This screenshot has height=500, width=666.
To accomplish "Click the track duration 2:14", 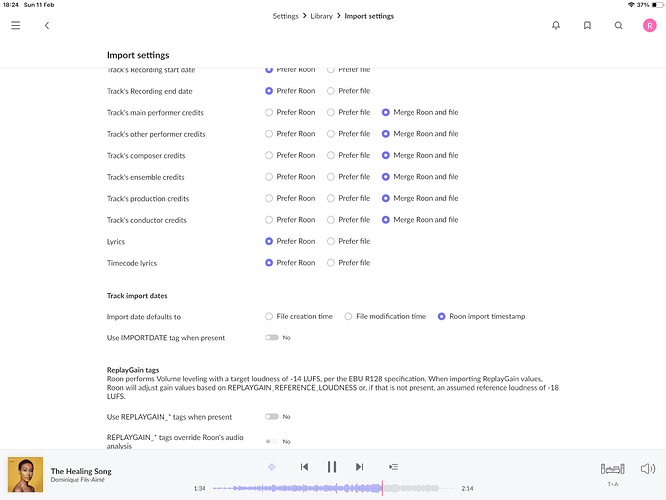I will pyautogui.click(x=468, y=489).
